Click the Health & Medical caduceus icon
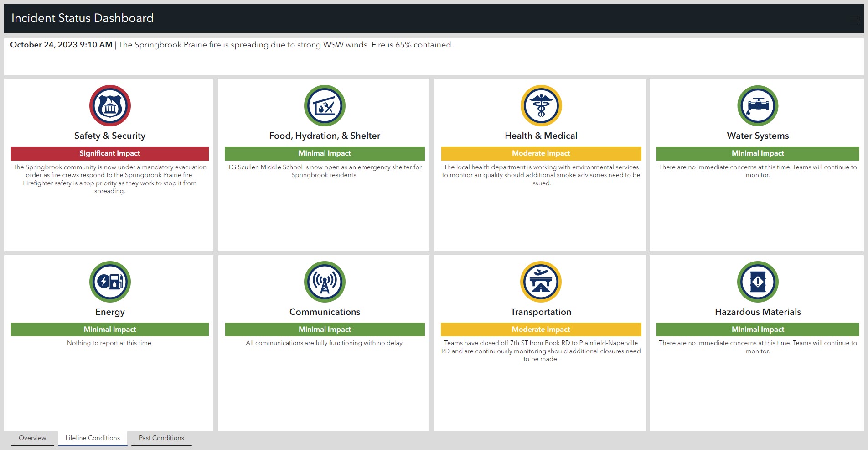This screenshot has width=868, height=450. (541, 105)
